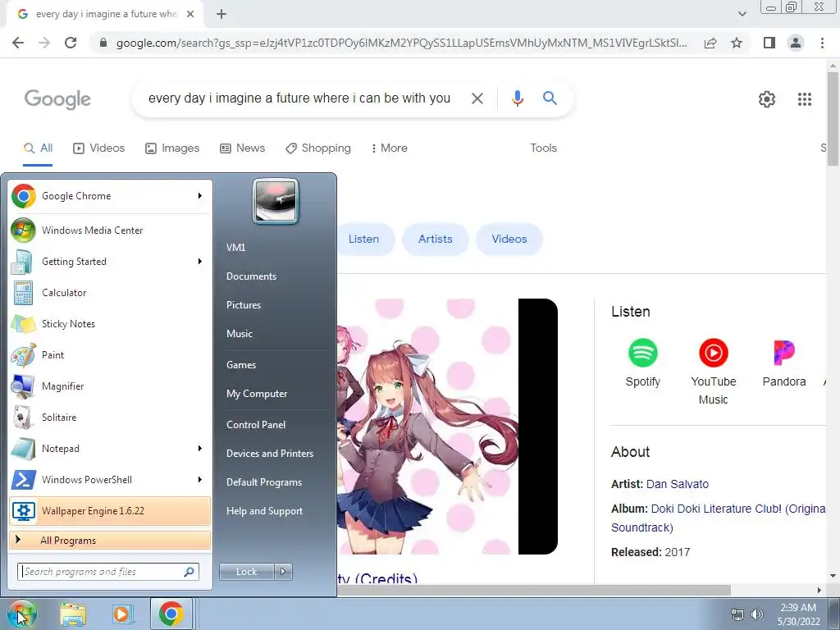
Task: Open Windows Media Player from the taskbar
Action: (121, 614)
